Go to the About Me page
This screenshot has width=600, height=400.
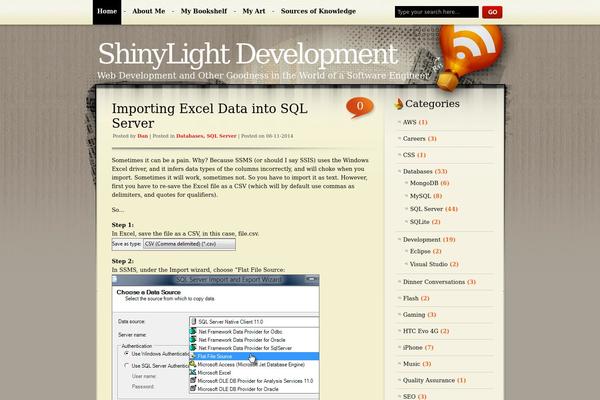pos(148,11)
